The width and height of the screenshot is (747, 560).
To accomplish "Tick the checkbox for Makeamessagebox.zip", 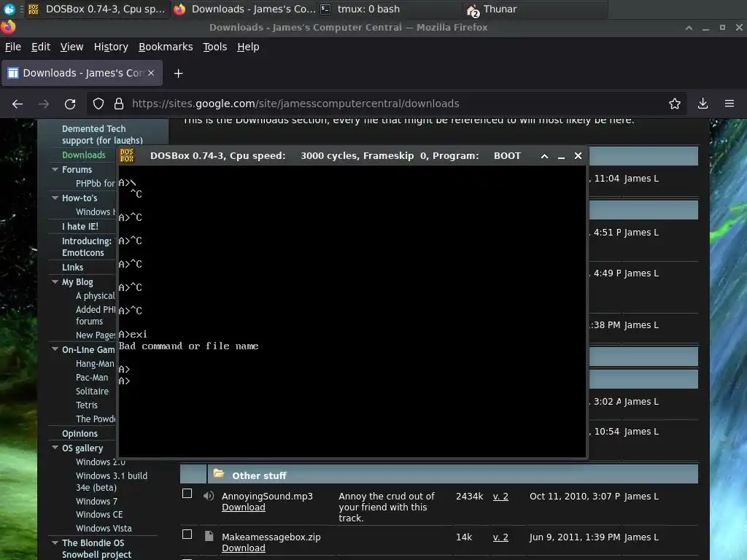I will click(x=187, y=534).
